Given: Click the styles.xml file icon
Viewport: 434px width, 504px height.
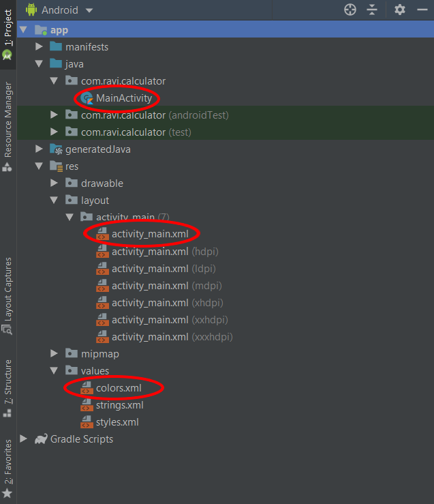Looking at the screenshot, I should tap(87, 422).
